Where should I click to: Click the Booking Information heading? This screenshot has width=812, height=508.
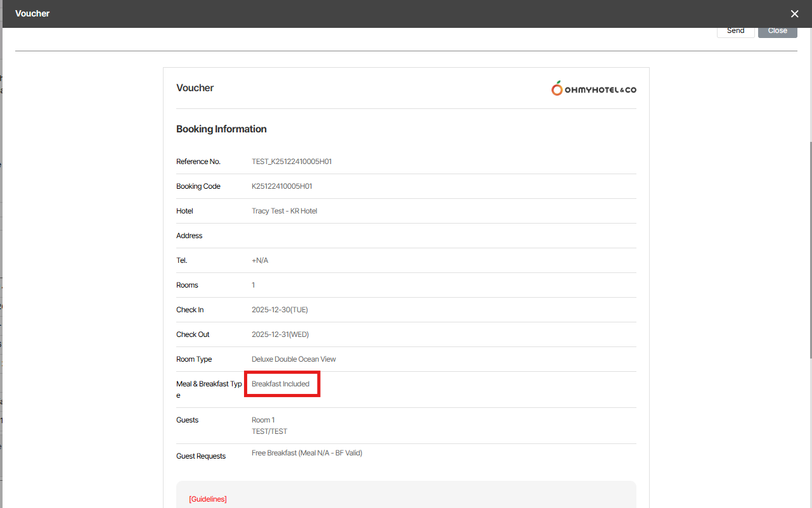221,129
